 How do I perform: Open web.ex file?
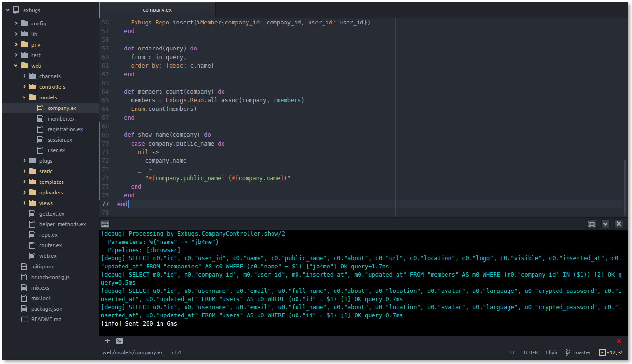[48, 256]
